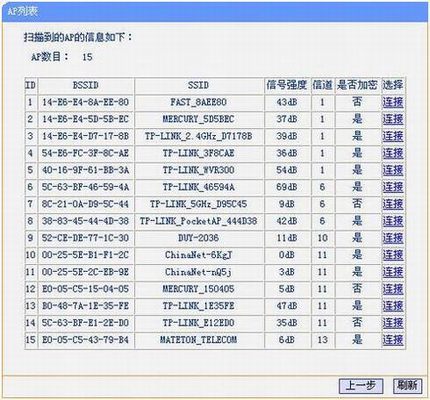Connect to the MATETON_TELECOM network

[x=393, y=340]
